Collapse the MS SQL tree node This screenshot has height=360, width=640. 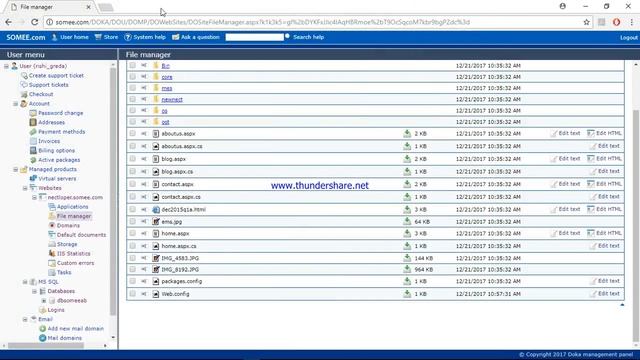click(x=25, y=282)
